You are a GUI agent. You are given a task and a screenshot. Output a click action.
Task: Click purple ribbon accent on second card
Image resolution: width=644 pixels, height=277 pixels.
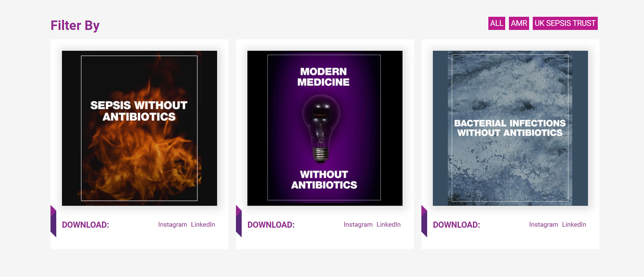pos(239,221)
